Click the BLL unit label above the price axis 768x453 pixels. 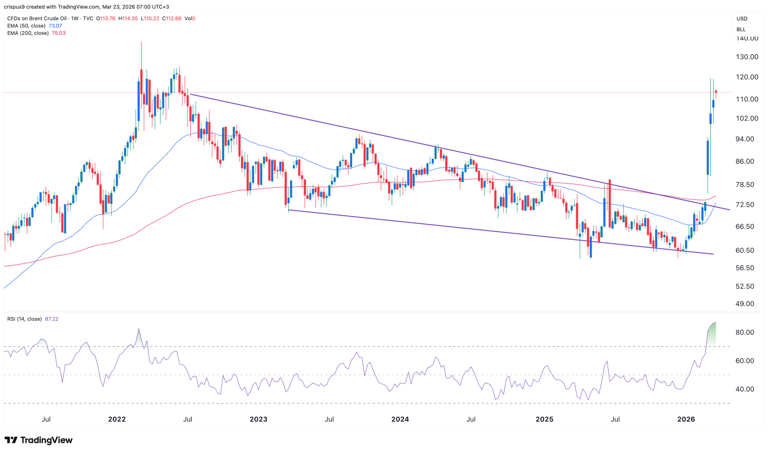(741, 29)
